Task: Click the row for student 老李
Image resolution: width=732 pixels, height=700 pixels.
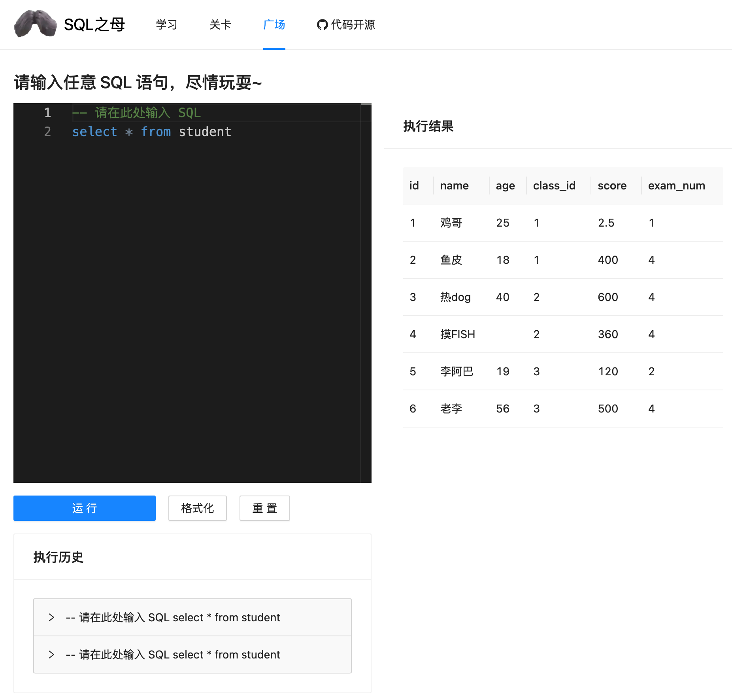Action: (553, 409)
